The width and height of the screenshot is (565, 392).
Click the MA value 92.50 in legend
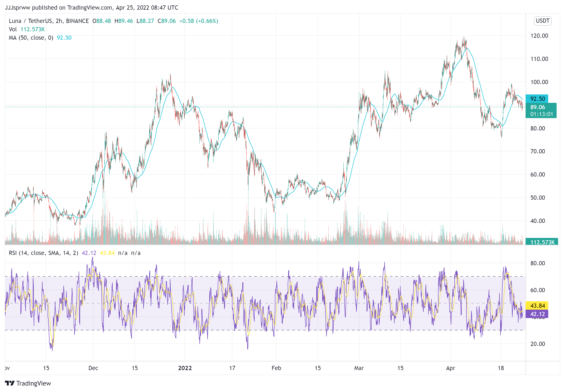64,38
